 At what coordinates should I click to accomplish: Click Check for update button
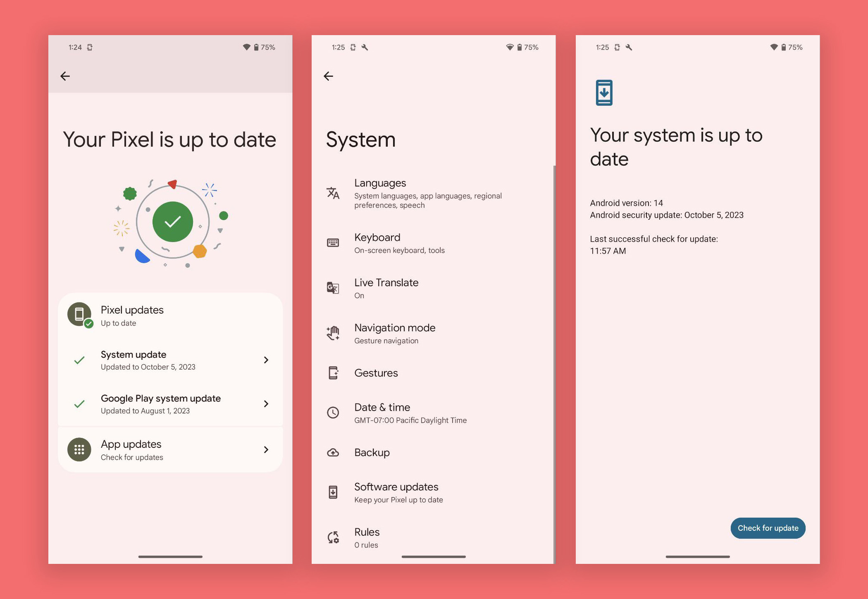tap(767, 527)
